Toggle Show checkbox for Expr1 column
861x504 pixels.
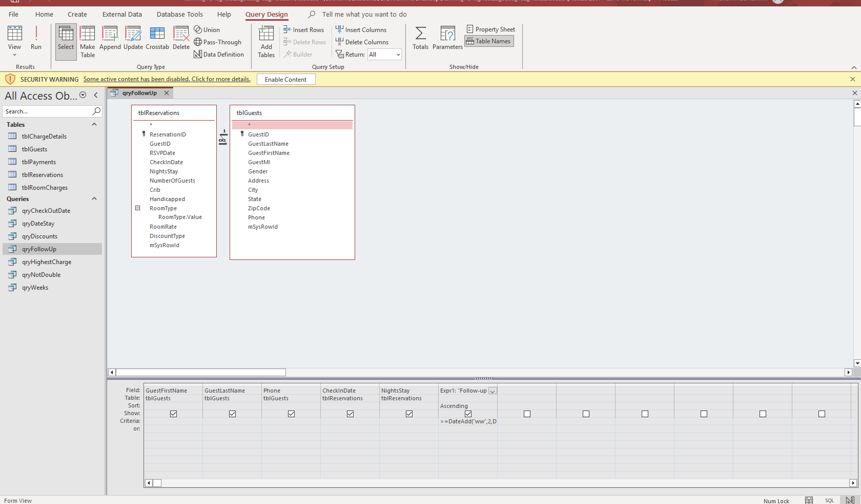(468, 414)
